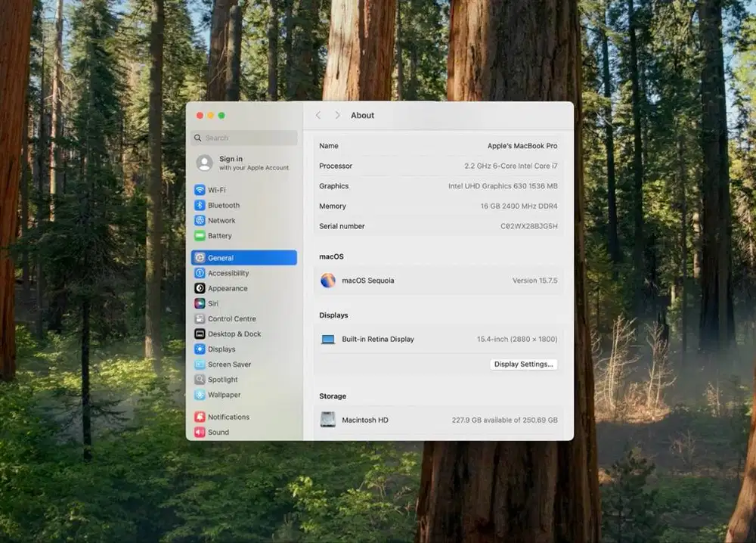Open the Network globe icon

(x=200, y=220)
